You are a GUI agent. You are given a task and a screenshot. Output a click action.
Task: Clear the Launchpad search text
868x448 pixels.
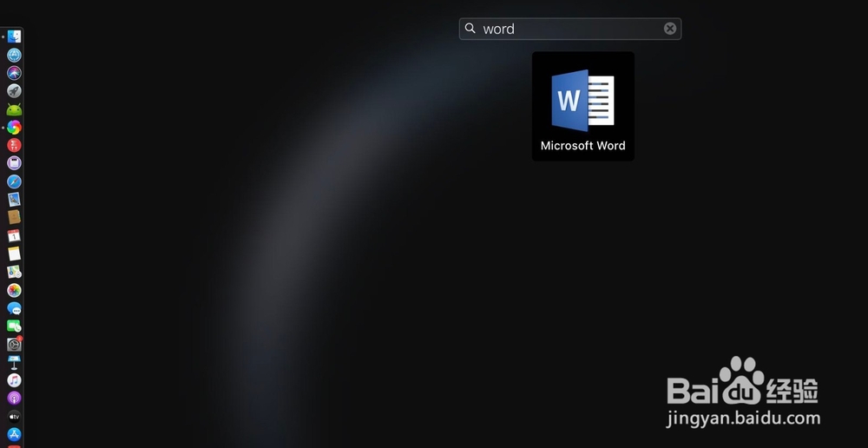tap(670, 29)
